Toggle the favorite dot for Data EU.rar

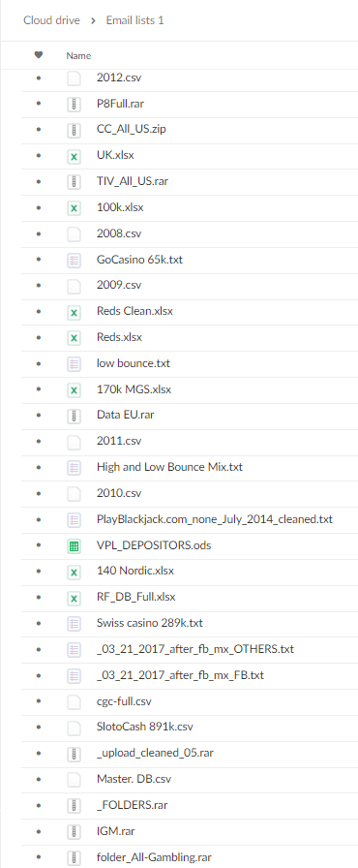pos(38,416)
